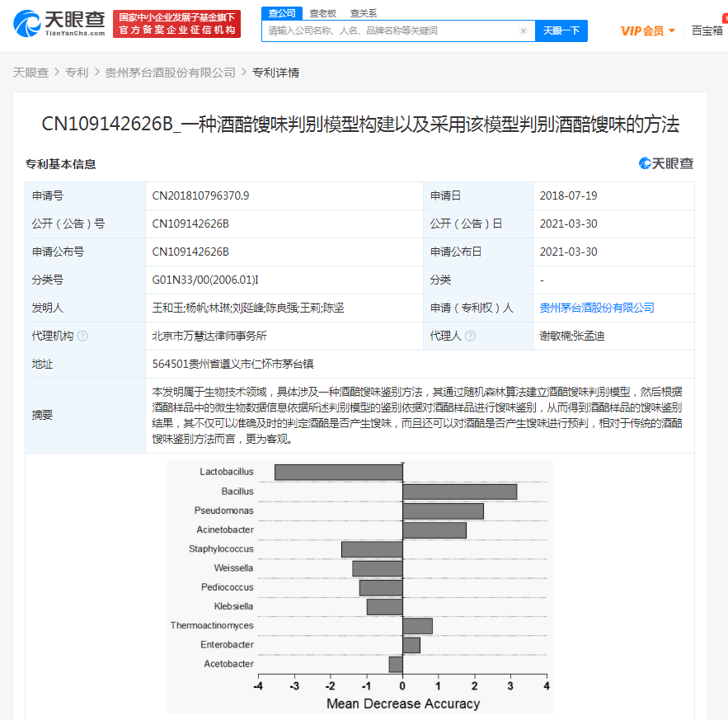
Task: Select application date 2018-07-19
Action: [x=568, y=196]
